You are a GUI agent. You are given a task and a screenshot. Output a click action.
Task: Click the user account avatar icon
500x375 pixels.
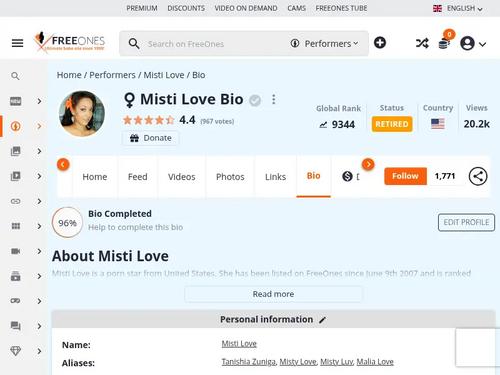tap(467, 43)
